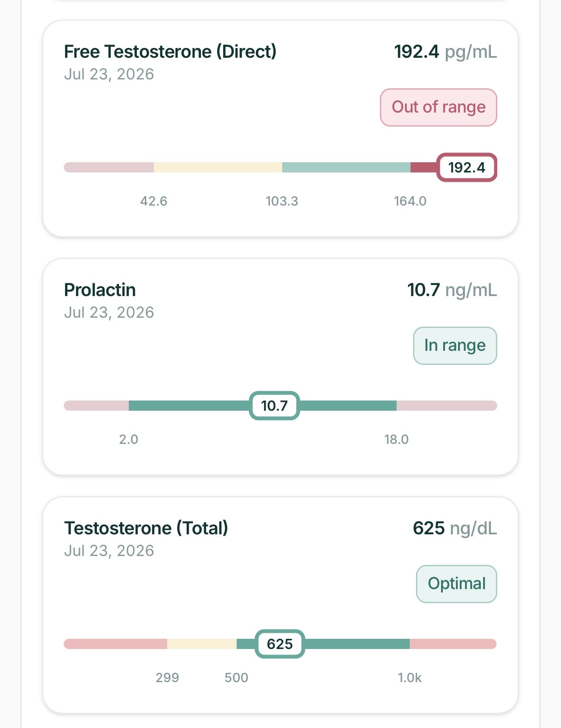Click the 192.4 pg/mL result value
Viewport: 561px width, 728px height.
coord(445,52)
